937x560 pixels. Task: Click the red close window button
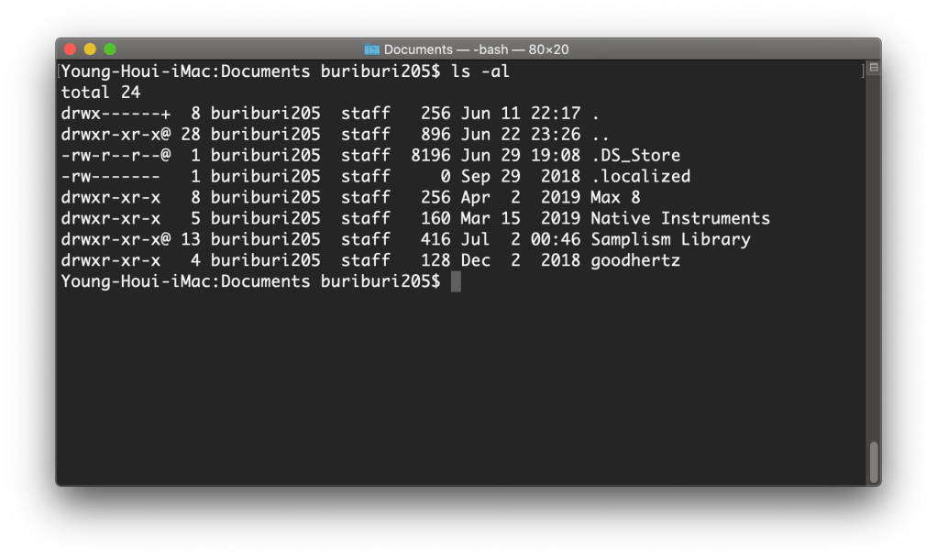[70, 49]
